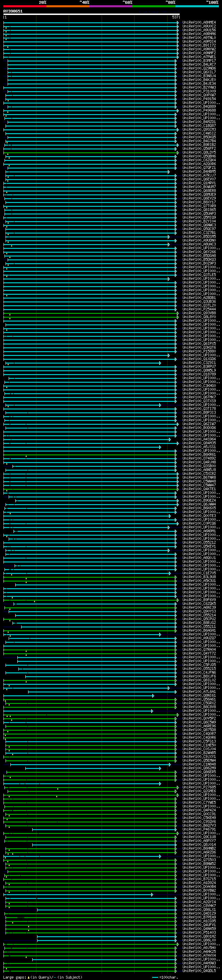Click hit label UniRef100_Q7T0R9
Viewport: 222px width, 980px height.
point(199,206)
